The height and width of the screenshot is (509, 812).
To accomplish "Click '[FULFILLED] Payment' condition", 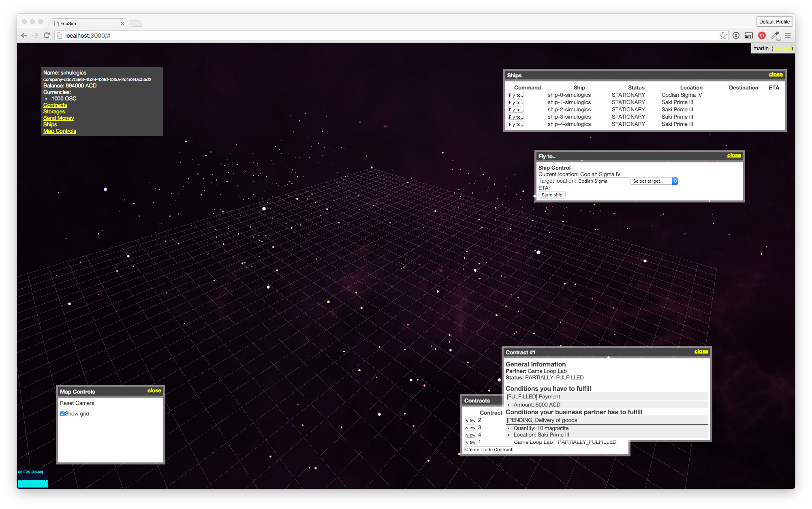I will point(533,396).
